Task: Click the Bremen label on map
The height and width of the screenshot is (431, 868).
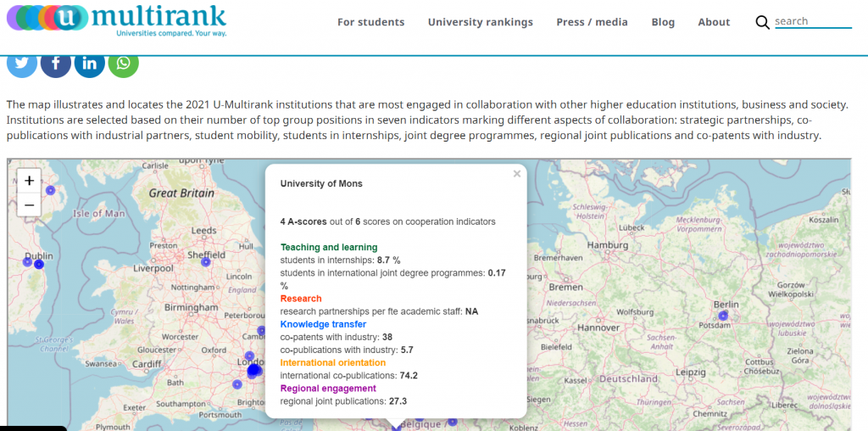Action: pyautogui.click(x=565, y=288)
